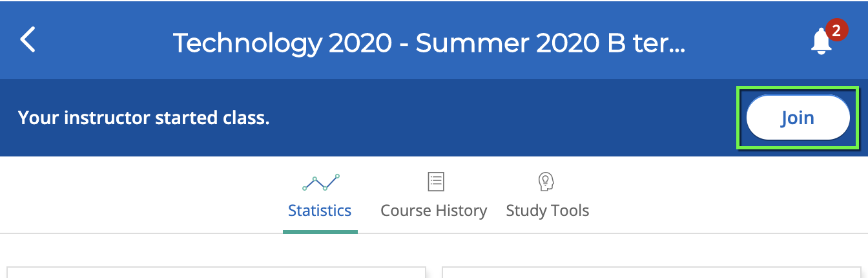Viewport: 868px width, 278px height.
Task: Select the Statistics line chart icon
Action: (320, 182)
